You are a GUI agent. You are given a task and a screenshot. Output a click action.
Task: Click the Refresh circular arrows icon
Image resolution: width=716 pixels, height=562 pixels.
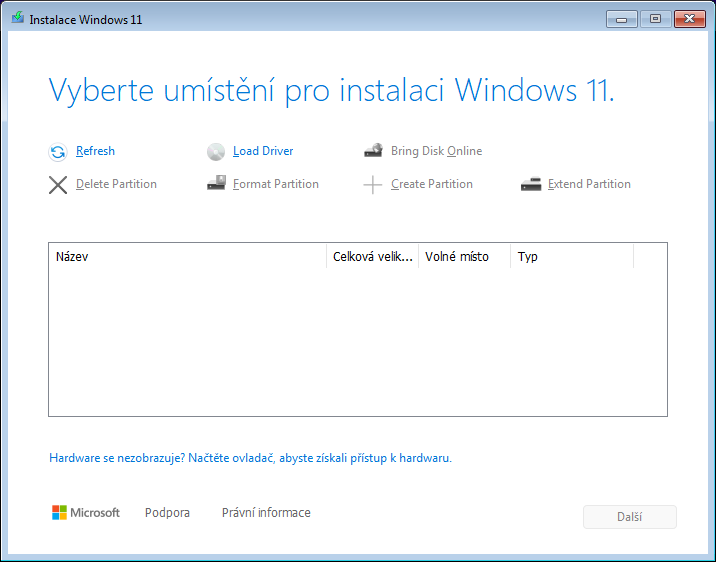[x=58, y=152]
